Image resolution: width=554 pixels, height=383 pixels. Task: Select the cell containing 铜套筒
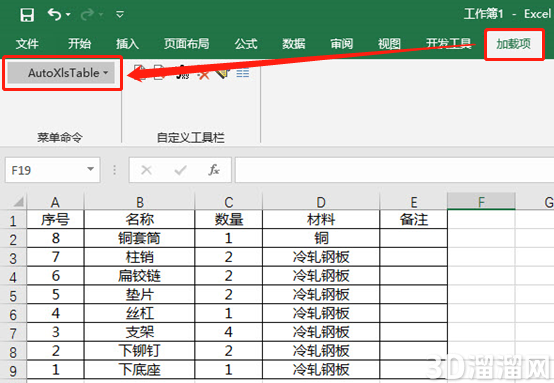point(140,238)
